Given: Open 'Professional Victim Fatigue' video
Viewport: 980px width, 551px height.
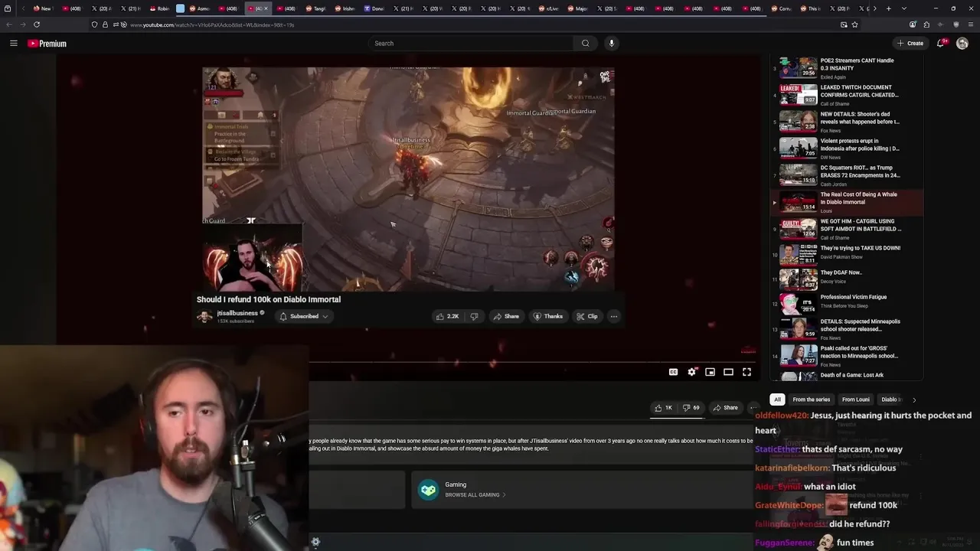Looking at the screenshot, I should (x=853, y=297).
